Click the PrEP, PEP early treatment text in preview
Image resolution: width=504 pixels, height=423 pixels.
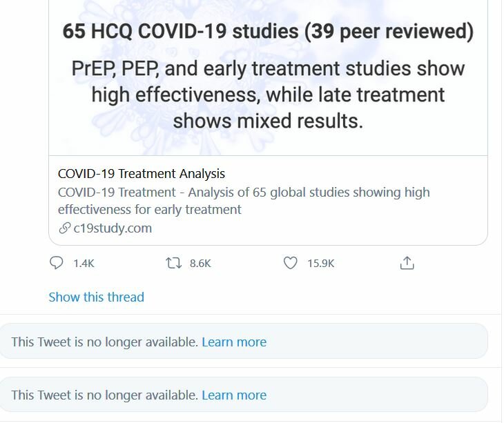coord(268,69)
